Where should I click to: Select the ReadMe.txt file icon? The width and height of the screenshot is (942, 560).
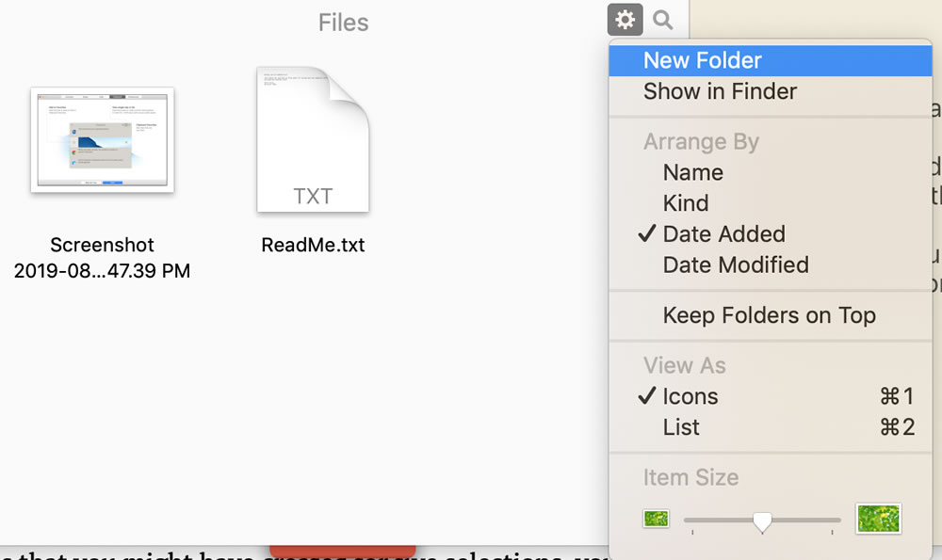click(x=313, y=139)
